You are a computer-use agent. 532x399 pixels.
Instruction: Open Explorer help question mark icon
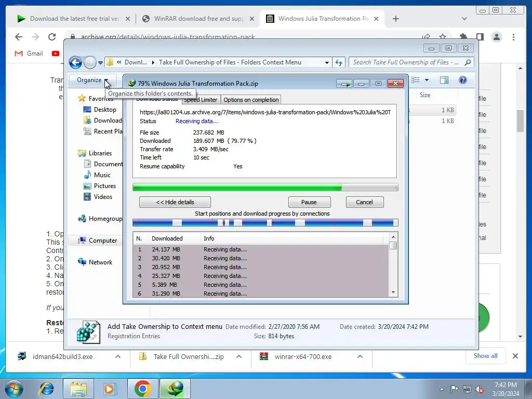coord(462,80)
